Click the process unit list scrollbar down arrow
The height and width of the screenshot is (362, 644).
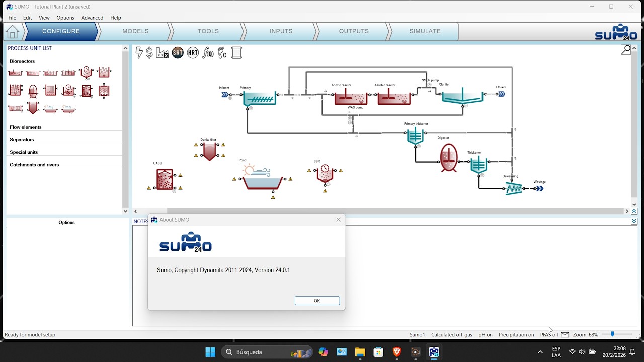click(x=125, y=211)
